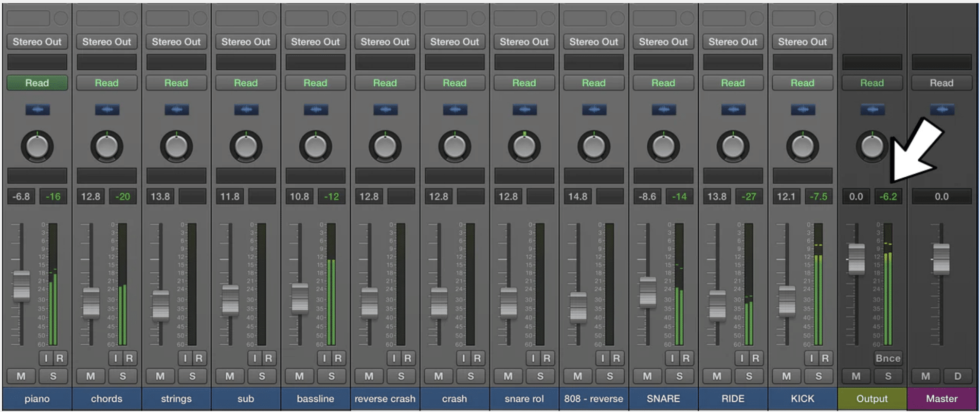
Task: Open the Stereo Out output menu on crash
Action: click(455, 42)
